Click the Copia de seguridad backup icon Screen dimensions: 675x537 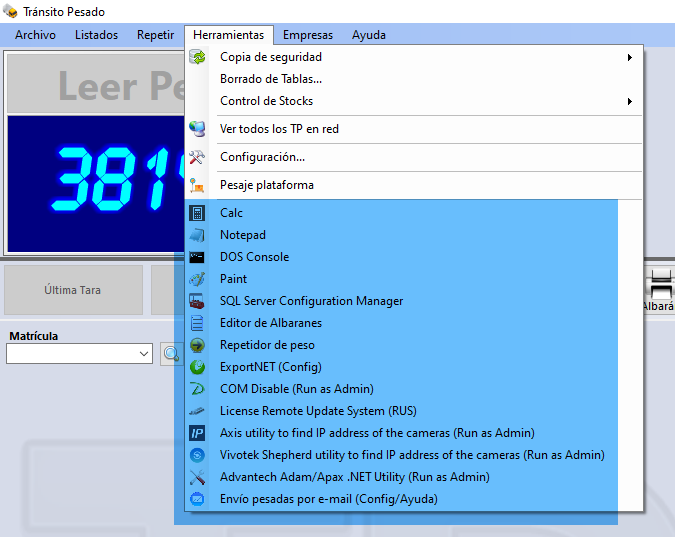(197, 57)
